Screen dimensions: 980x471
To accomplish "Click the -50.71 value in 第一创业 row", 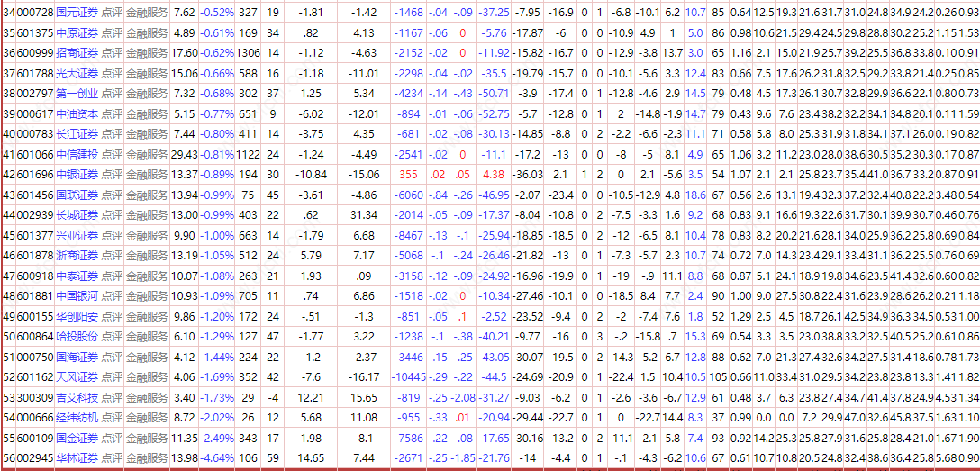I will (493, 94).
